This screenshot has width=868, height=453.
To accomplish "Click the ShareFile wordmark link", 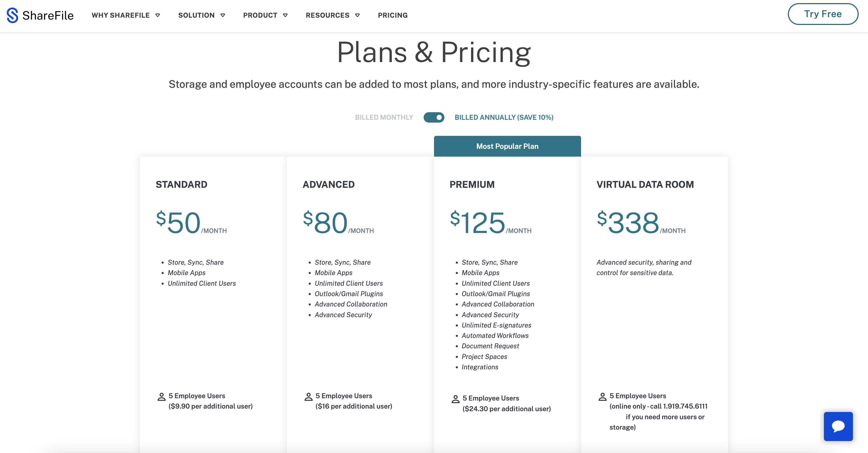I will pyautogui.click(x=48, y=16).
